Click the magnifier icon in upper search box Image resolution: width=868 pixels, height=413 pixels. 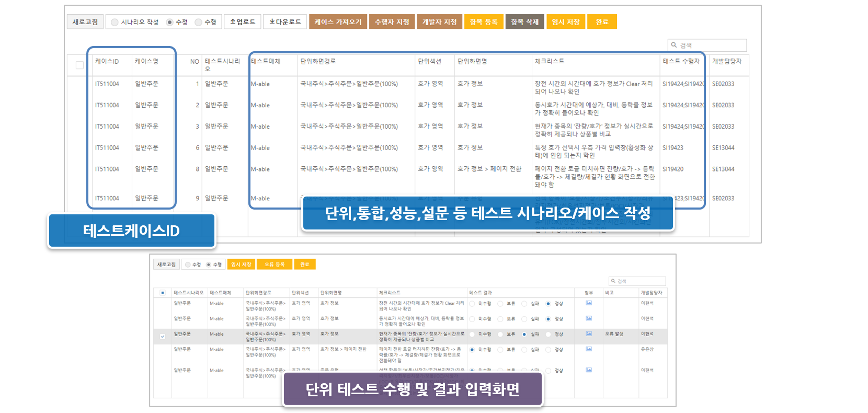674,45
